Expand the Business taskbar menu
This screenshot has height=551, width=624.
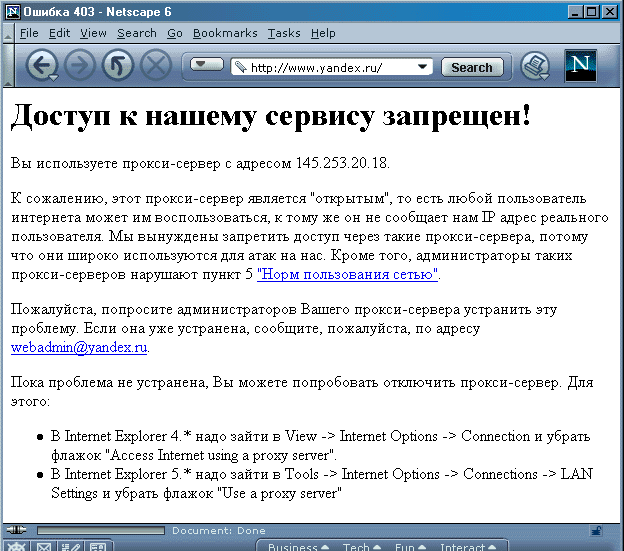pos(298,547)
